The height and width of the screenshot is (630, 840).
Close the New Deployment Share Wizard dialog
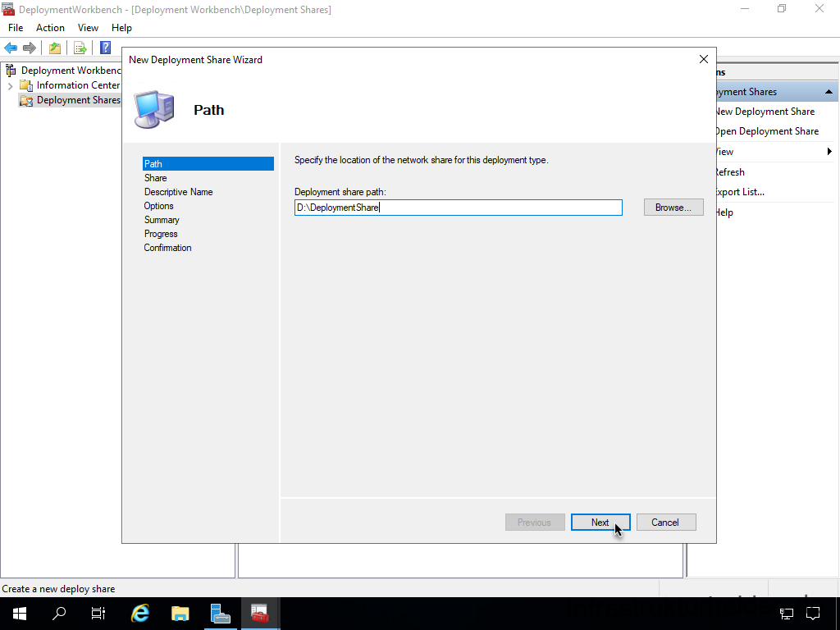click(x=704, y=59)
